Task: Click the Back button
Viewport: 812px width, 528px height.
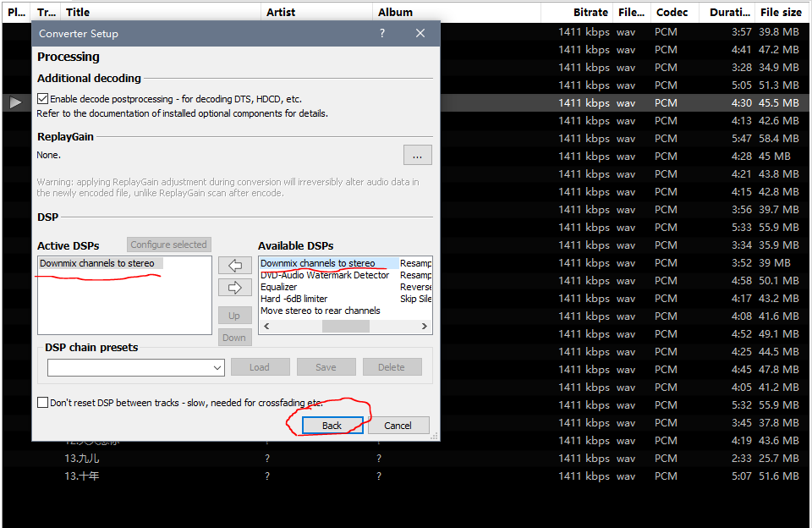Action: [x=332, y=426]
